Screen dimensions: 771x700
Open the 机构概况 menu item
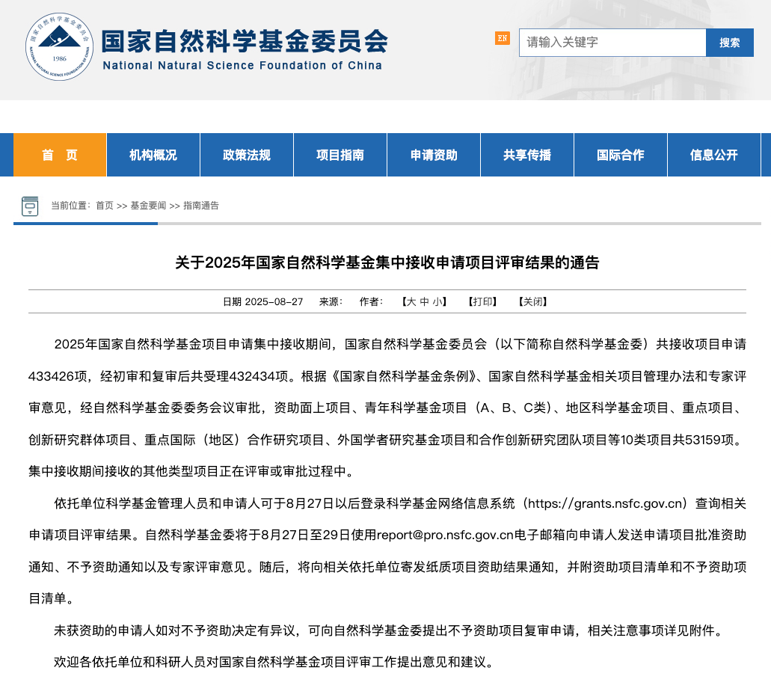153,155
